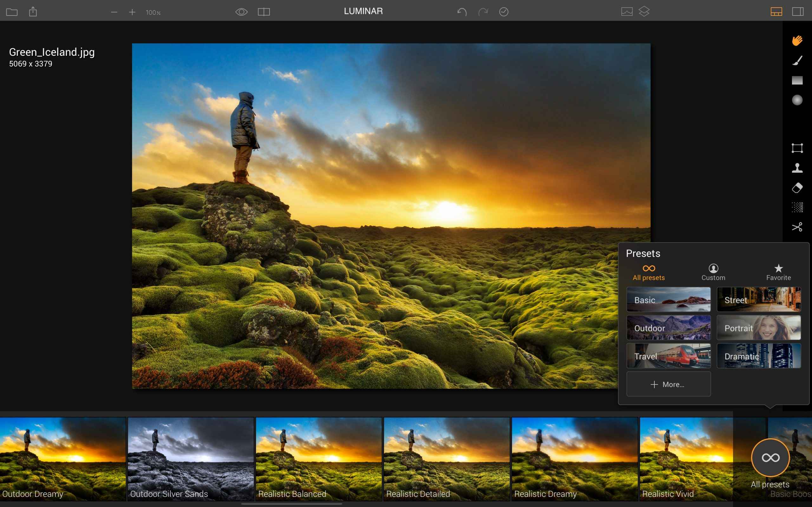Click More to expand additional preset categories

pos(668,384)
